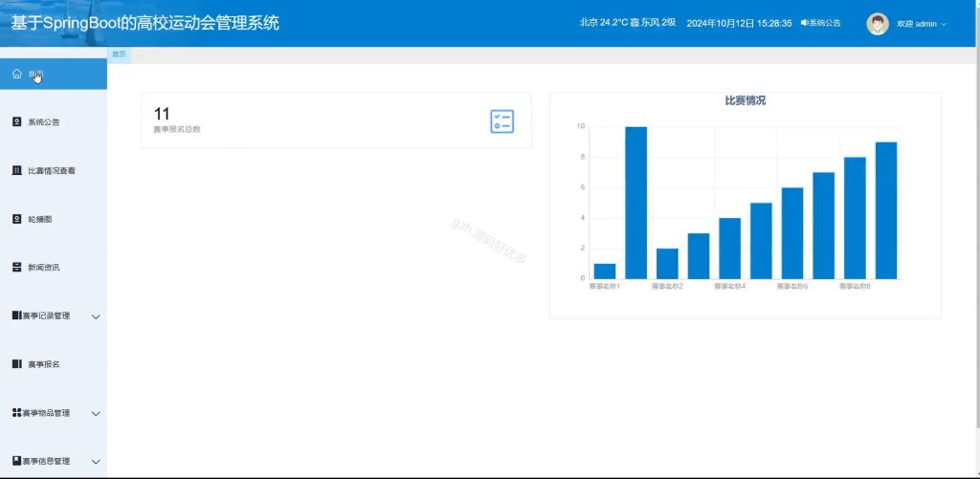The width and height of the screenshot is (980, 479).
Task: Click the 系统公告 link in the header
Action: (825, 23)
